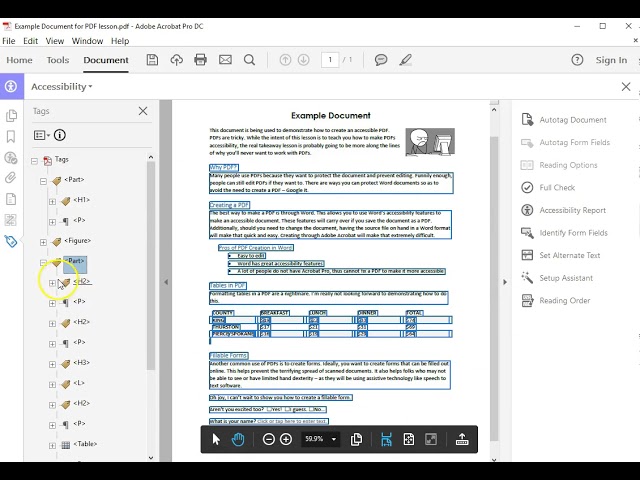Click Autotag Document option
This screenshot has width=640, height=480.
573,120
